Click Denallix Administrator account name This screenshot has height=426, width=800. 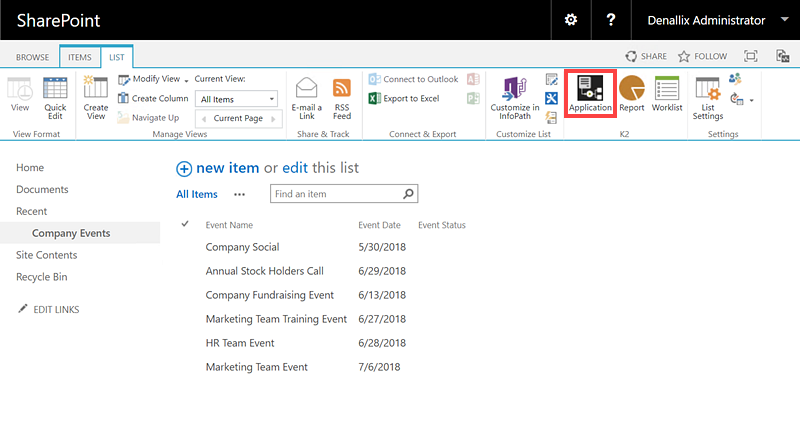(x=706, y=20)
